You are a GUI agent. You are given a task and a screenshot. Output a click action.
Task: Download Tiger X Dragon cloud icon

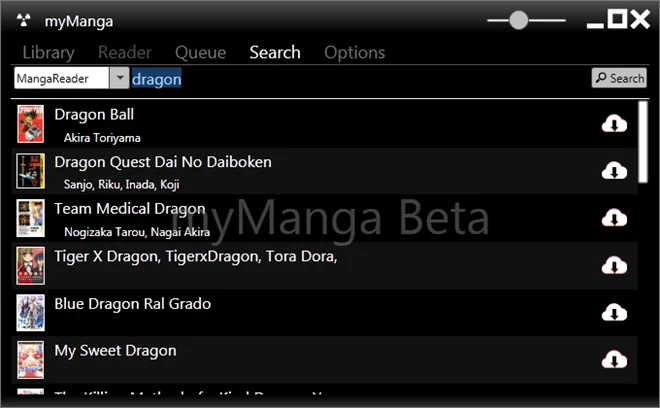pos(614,265)
